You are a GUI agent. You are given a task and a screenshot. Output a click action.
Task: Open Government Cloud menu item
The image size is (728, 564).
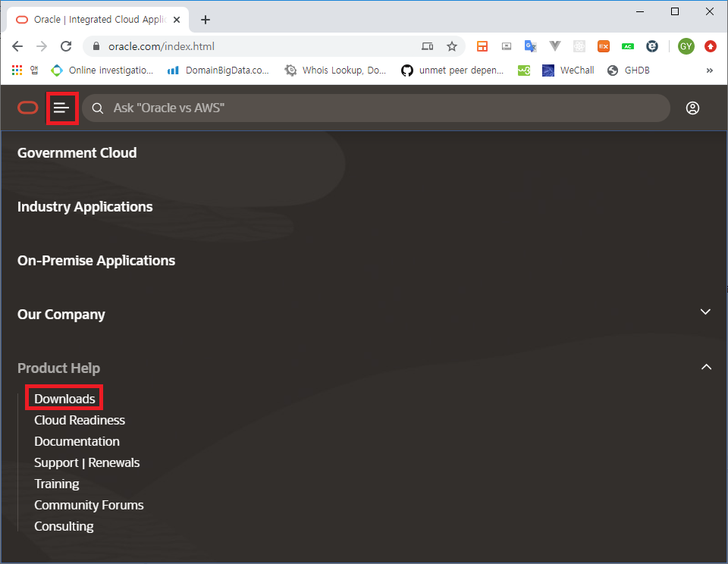[77, 152]
